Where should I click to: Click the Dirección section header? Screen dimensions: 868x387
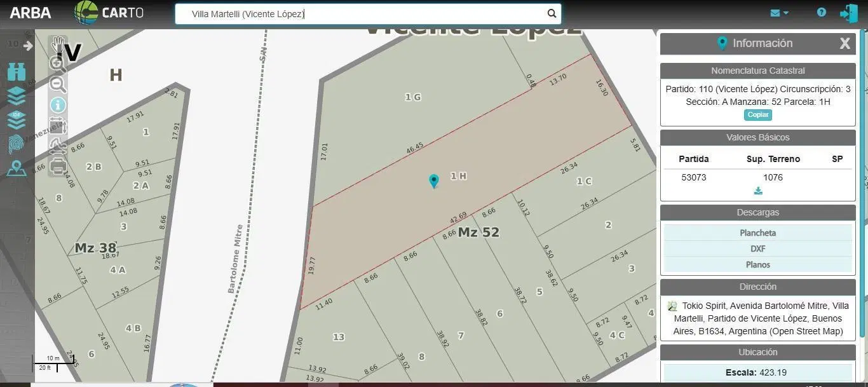tap(757, 287)
